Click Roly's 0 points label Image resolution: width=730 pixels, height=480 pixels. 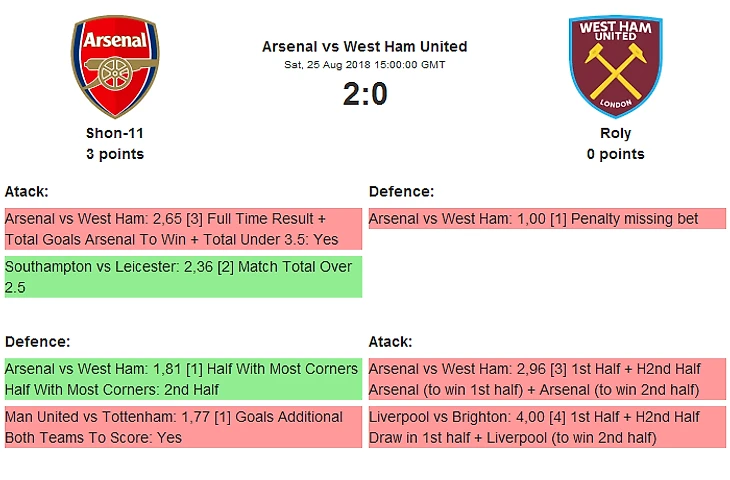click(616, 154)
